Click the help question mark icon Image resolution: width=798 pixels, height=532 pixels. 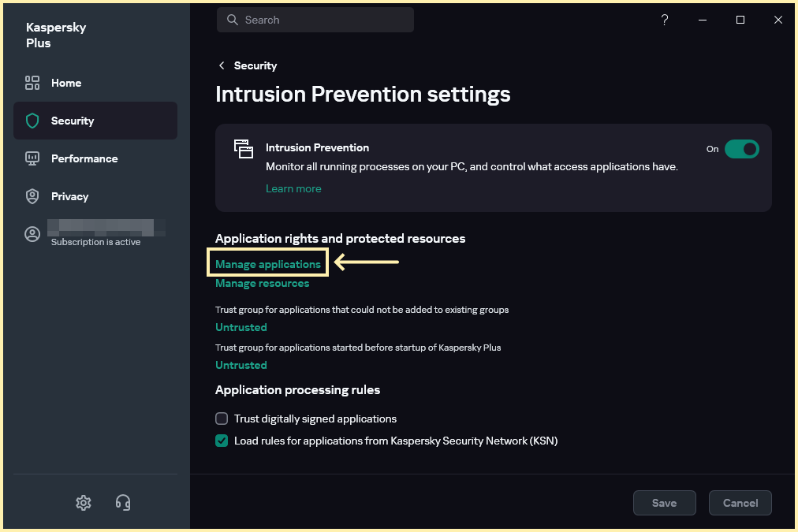665,20
